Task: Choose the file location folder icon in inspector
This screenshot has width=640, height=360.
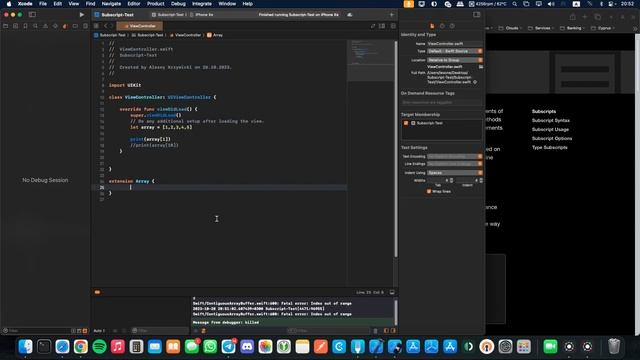Action: coord(481,67)
